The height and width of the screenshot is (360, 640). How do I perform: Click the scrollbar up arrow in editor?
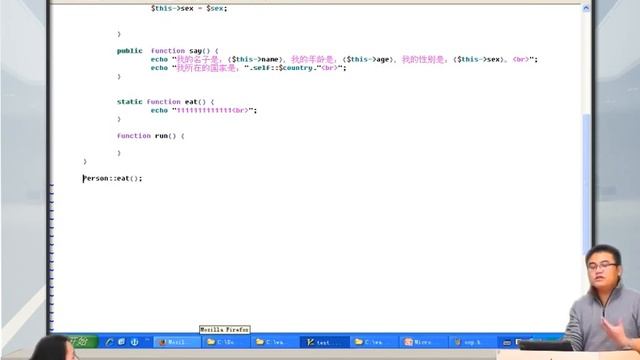coord(586,8)
